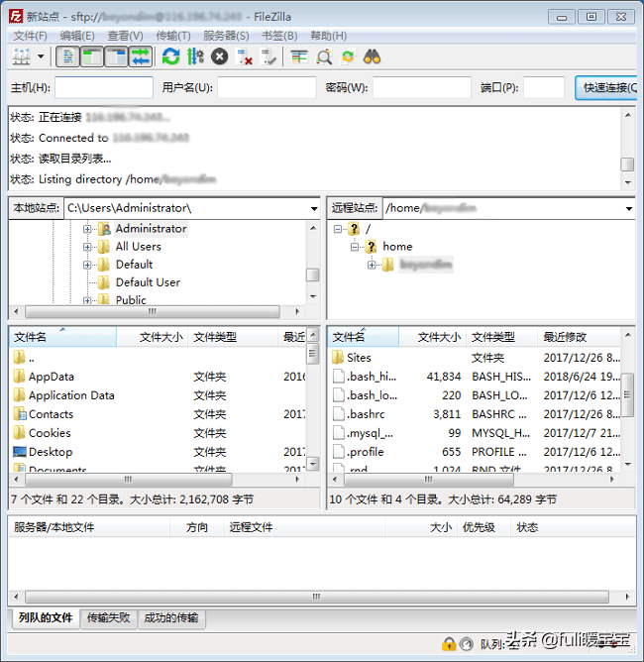Viewport: 644px width, 662px height.
Task: Reconnect to the last server
Action: pyautogui.click(x=268, y=56)
